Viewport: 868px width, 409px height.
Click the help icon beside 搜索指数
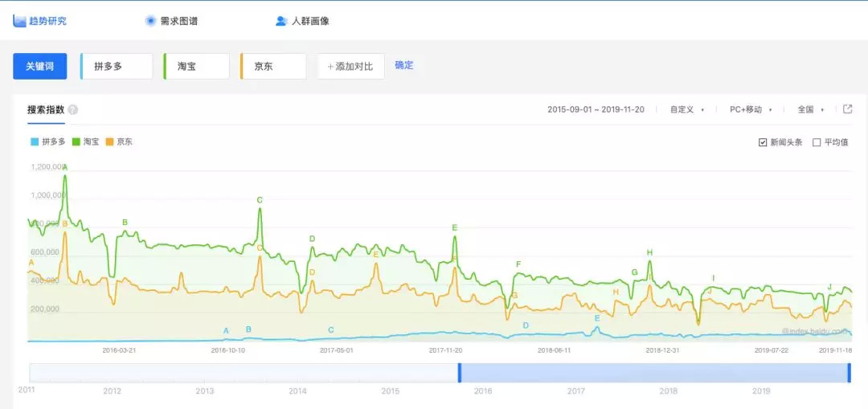73,110
